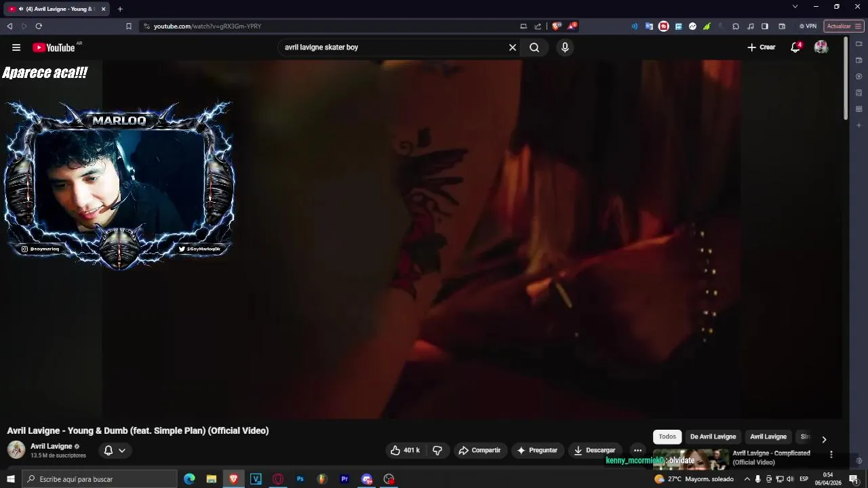Open the tab search dropdown chevron
Viewport: 868px width, 488px height.
(x=795, y=7)
